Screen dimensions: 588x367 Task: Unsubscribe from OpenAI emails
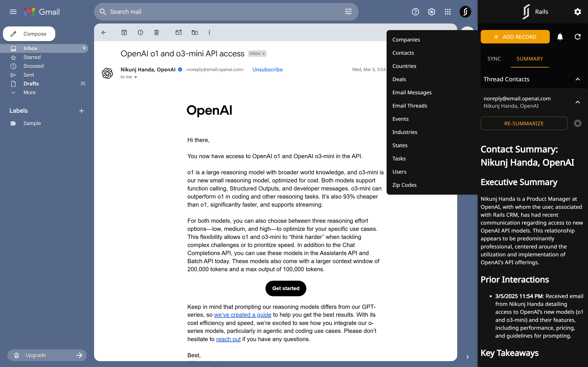coord(267,70)
